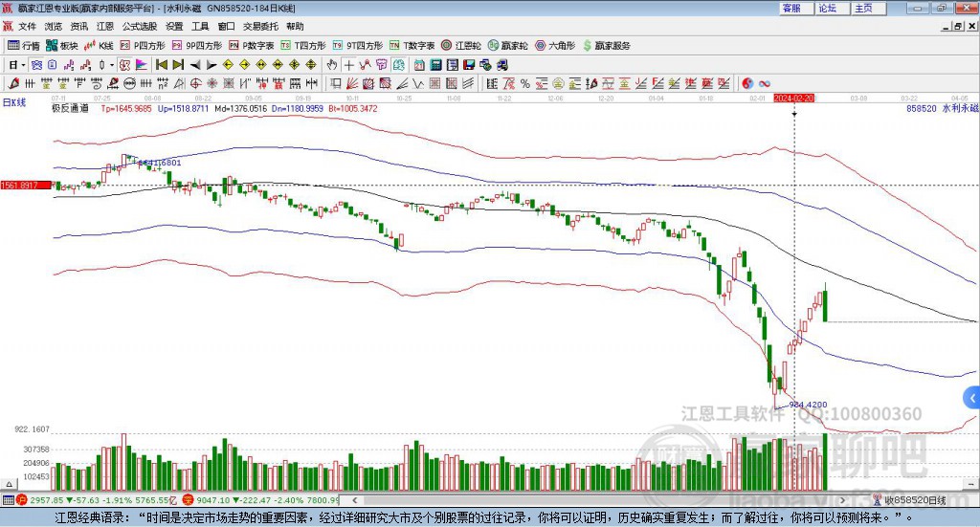Select the red pencil drawing tool

(13, 83)
